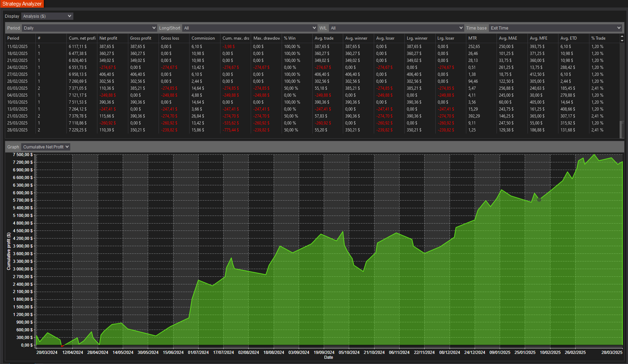
Task: Select the 18/02/2025 period row
Action: [313, 54]
